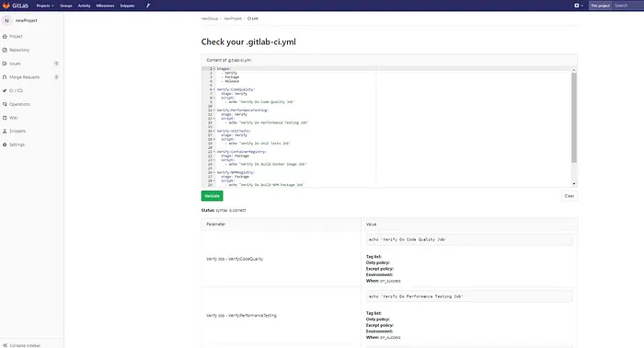Click the CI Lint breadcrumb
The width and height of the screenshot is (644, 348).
pos(253,18)
